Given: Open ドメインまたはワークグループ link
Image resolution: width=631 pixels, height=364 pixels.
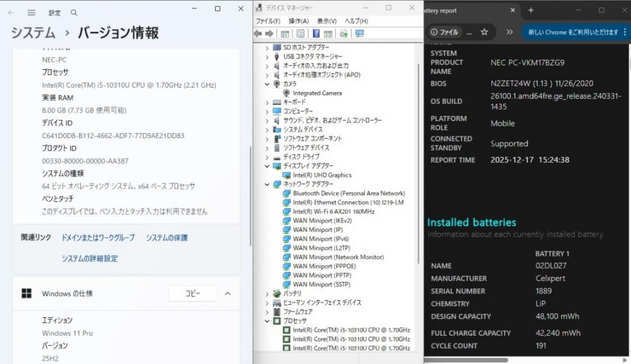Looking at the screenshot, I should [98, 238].
